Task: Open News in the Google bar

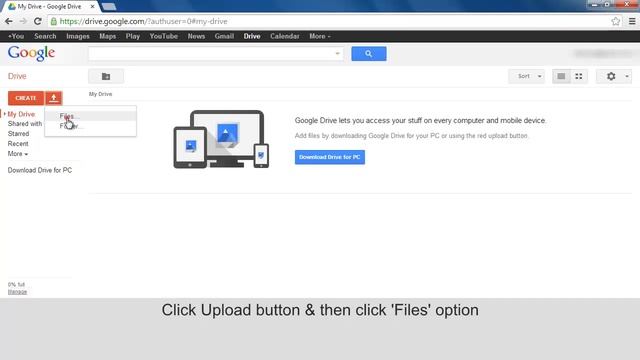Action: (196, 36)
